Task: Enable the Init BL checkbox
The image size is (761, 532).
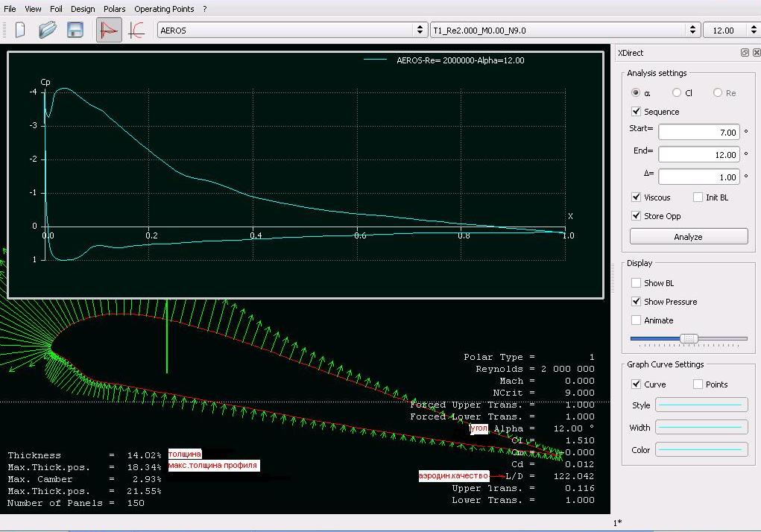Action: click(x=698, y=197)
